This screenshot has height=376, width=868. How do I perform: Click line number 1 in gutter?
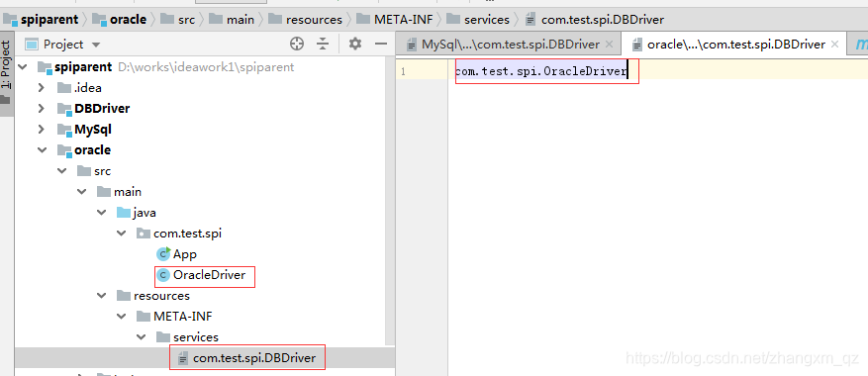403,71
